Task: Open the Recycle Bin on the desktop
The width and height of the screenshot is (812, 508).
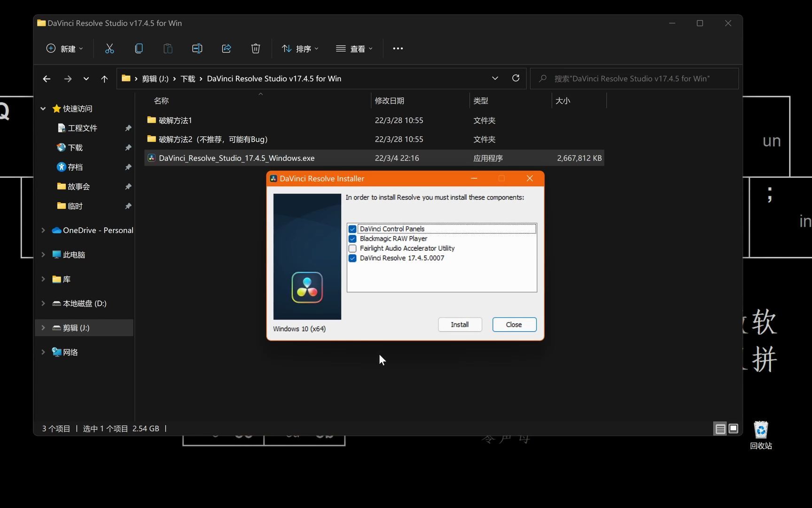Action: [x=761, y=435]
